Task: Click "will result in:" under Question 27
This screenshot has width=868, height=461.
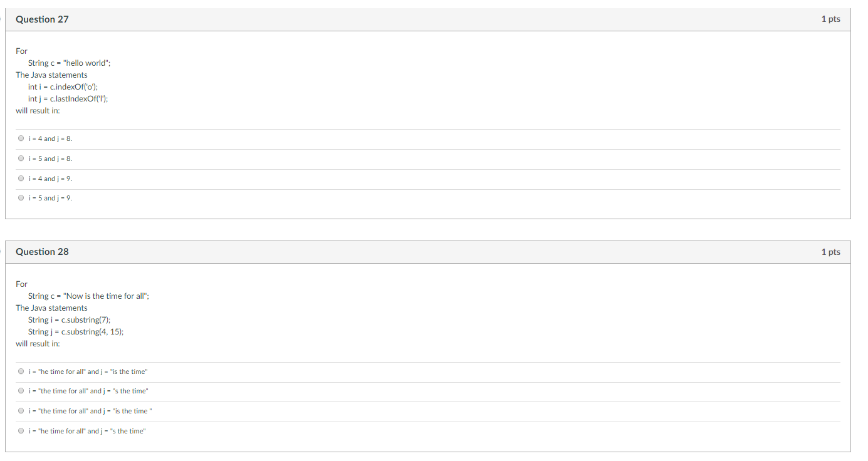Action: (x=37, y=110)
